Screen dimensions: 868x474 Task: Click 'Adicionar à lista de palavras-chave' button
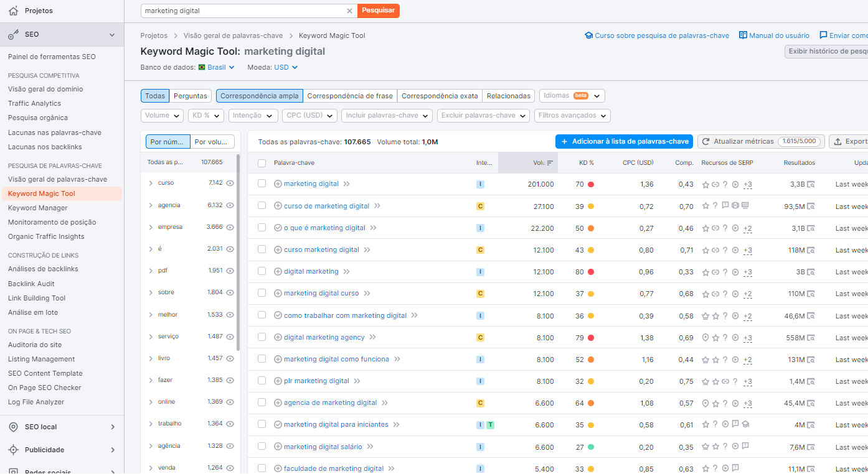click(x=624, y=142)
